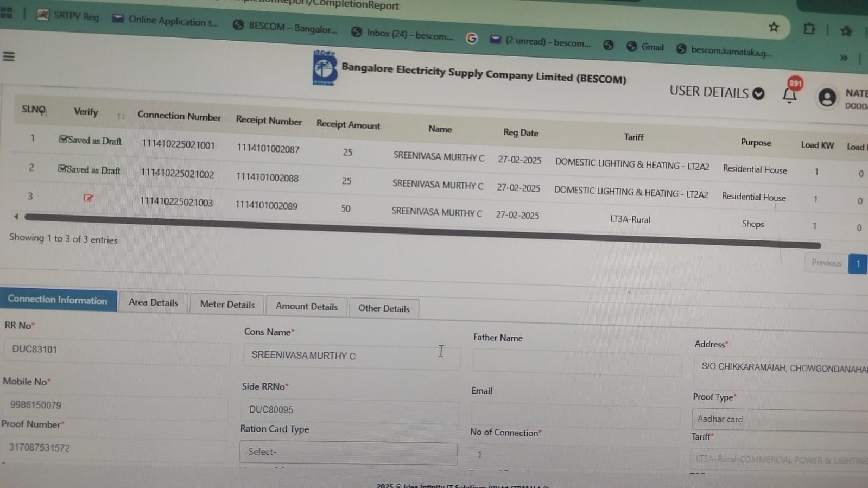
Task: Show more bookmarks via double chevron
Action: click(x=844, y=58)
